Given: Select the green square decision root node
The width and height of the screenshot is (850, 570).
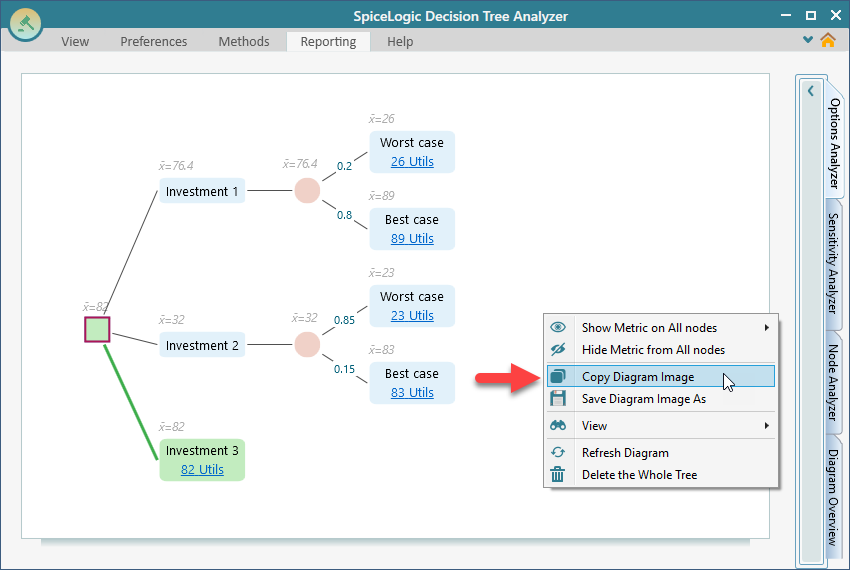Looking at the screenshot, I should coord(97,330).
